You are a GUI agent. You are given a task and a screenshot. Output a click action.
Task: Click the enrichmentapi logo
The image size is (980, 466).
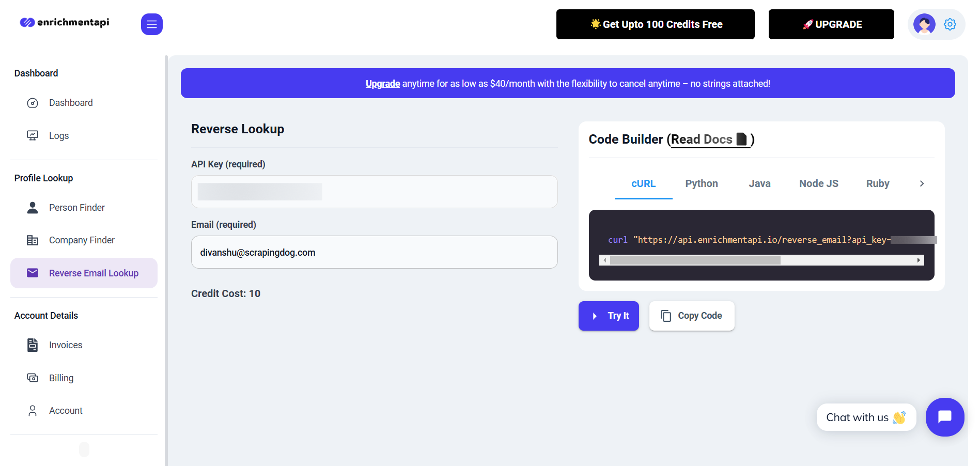click(x=64, y=22)
